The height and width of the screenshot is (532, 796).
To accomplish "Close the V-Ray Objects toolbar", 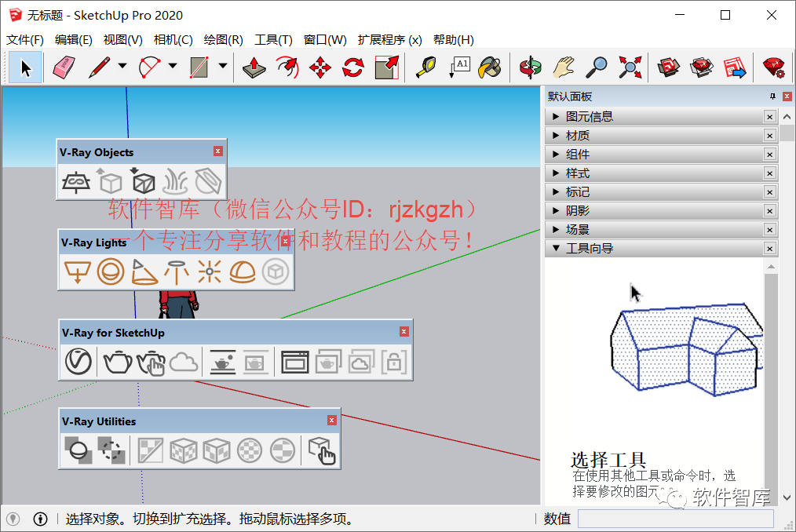I will coord(217,151).
